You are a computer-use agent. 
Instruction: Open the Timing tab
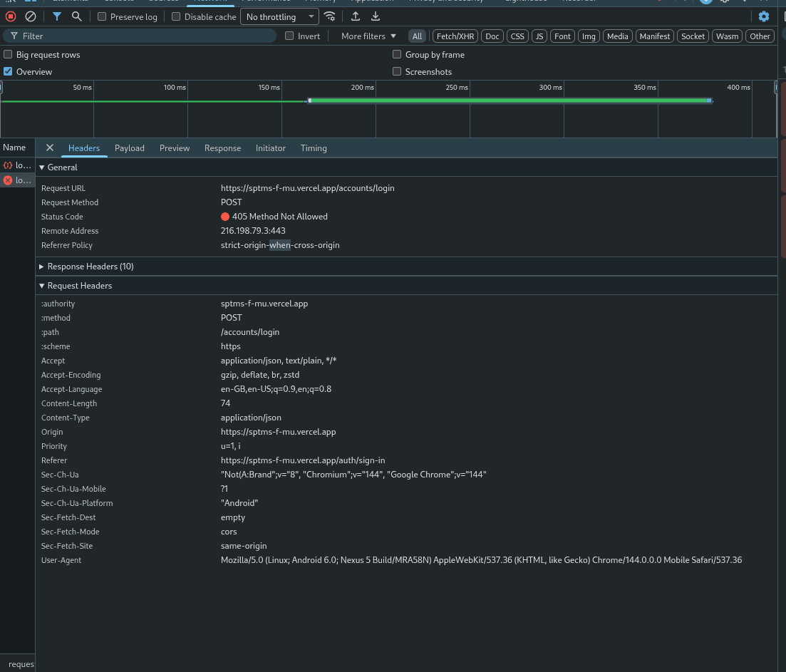coord(314,148)
